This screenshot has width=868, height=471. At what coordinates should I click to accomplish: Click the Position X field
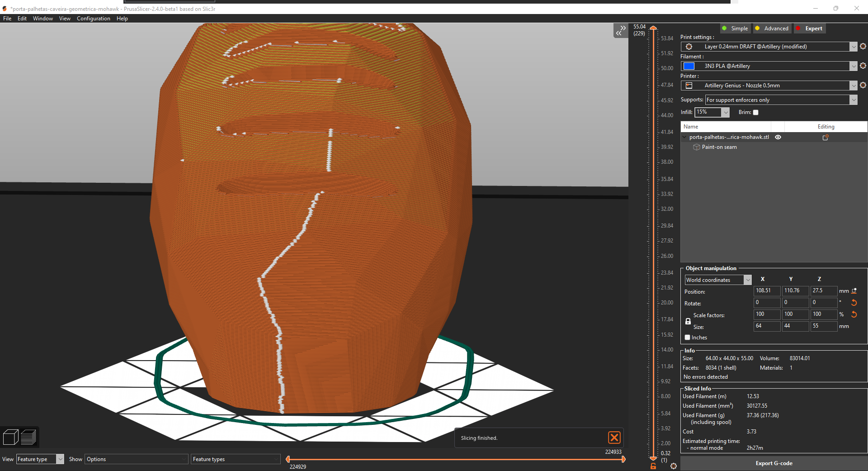767,291
